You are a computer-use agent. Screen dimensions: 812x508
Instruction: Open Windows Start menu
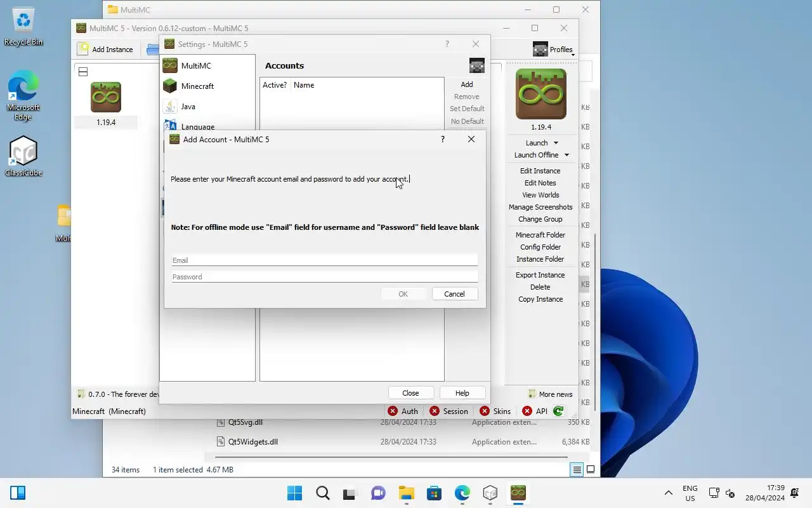click(x=294, y=493)
